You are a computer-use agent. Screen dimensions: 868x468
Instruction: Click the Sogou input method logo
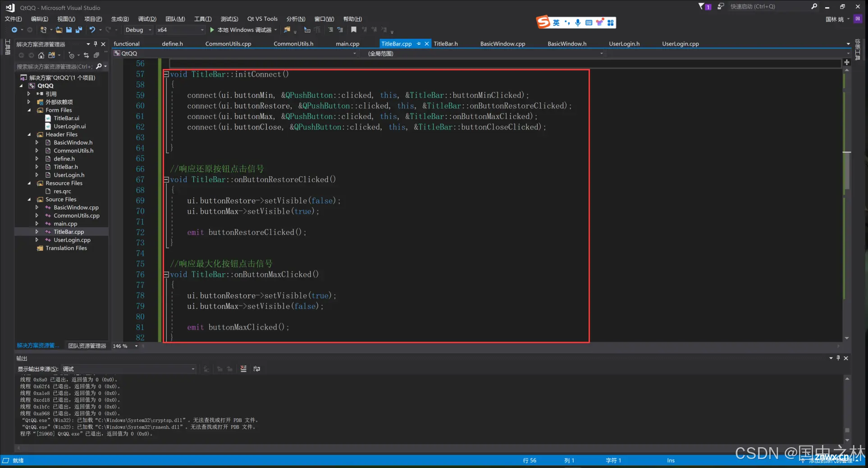pyautogui.click(x=543, y=22)
